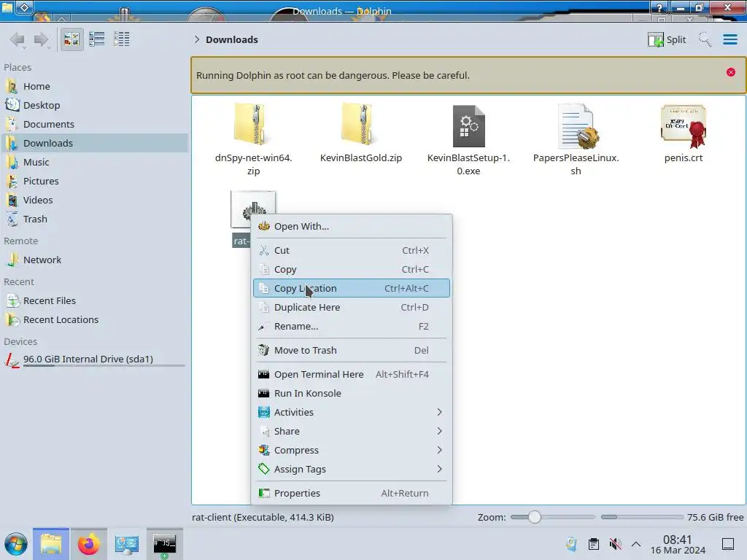Open Pictures in Places

click(x=94, y=182)
